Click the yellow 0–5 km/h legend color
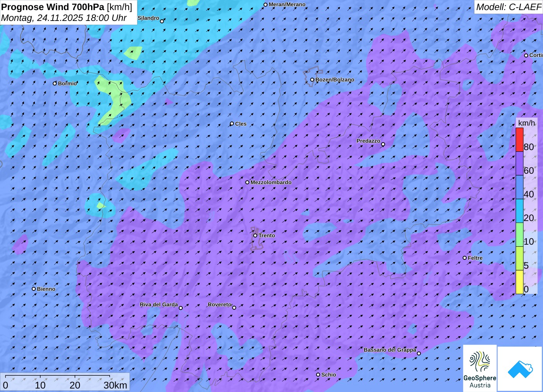The width and height of the screenshot is (543, 392). tap(519, 282)
